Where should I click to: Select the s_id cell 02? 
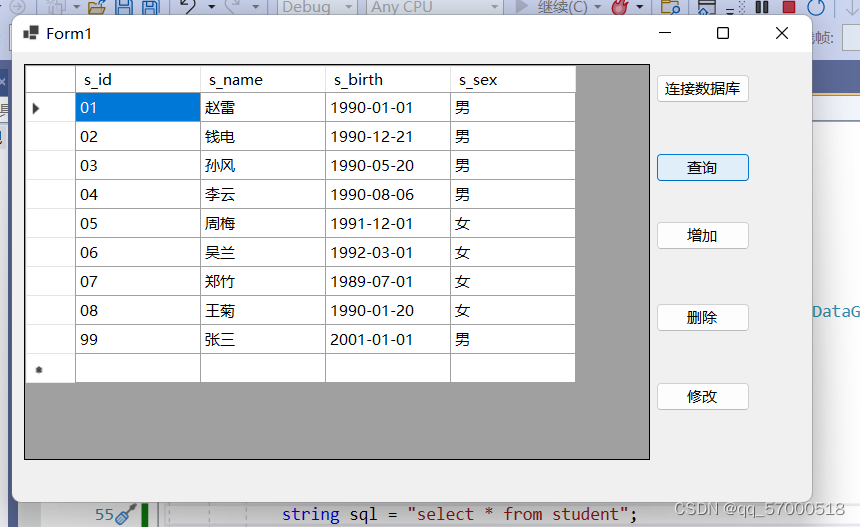[138, 137]
